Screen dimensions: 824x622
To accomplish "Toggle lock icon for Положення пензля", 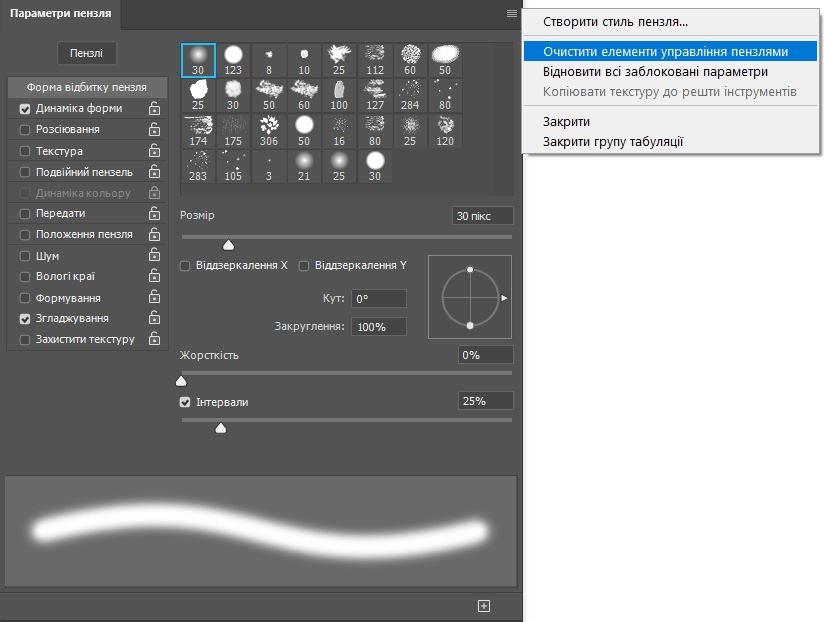I will pyautogui.click(x=154, y=234).
